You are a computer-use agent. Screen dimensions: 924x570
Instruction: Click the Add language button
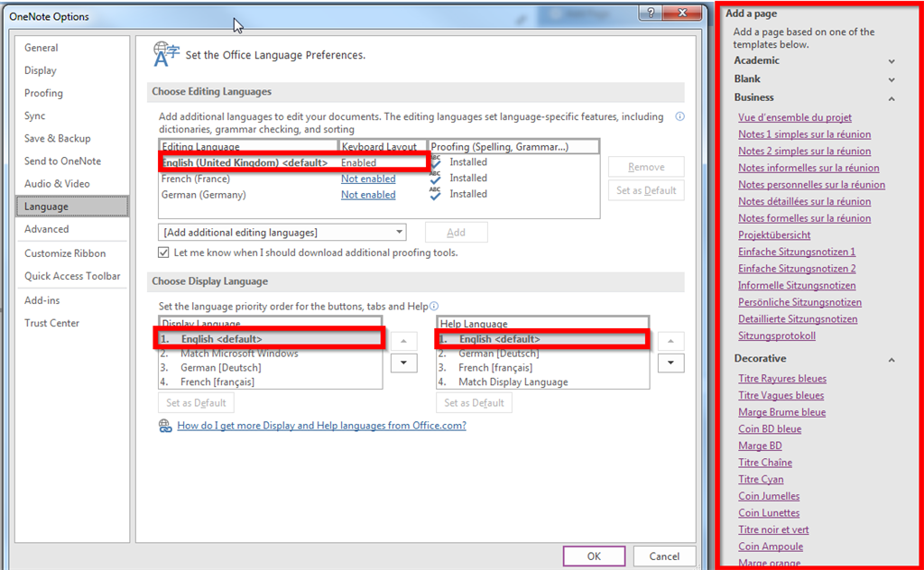tap(456, 232)
